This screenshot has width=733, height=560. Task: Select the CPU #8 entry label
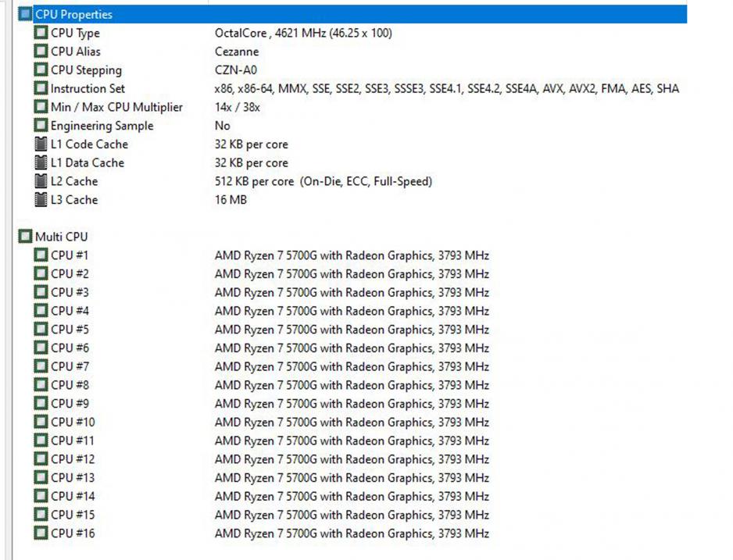70,385
